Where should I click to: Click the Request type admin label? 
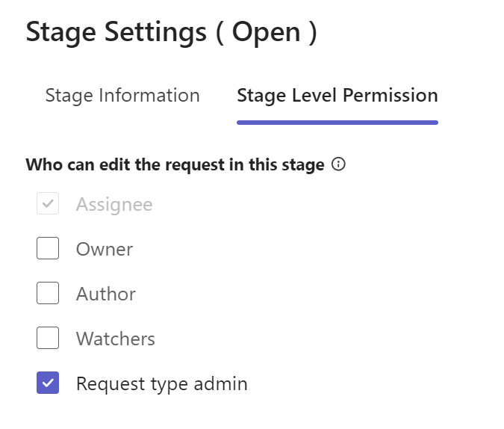[x=162, y=384]
